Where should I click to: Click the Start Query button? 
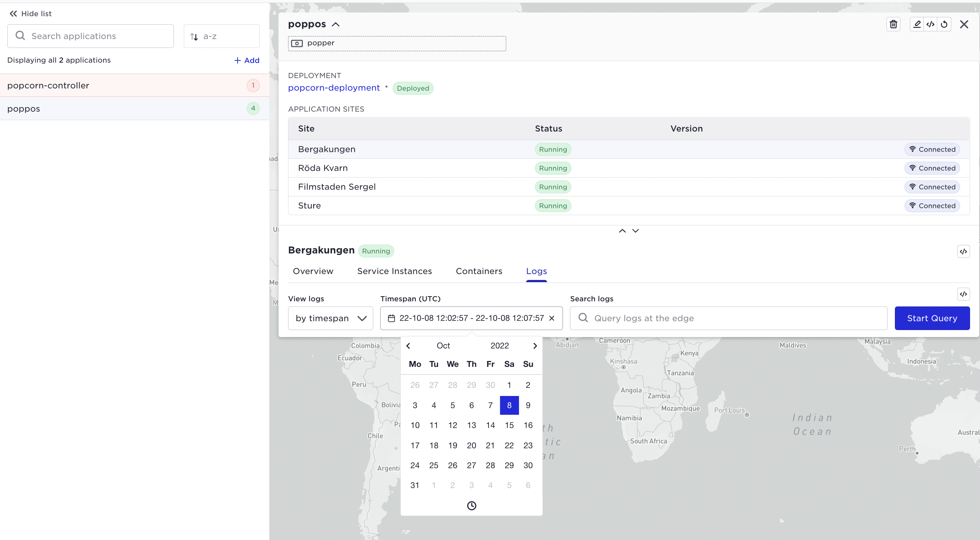tap(932, 318)
